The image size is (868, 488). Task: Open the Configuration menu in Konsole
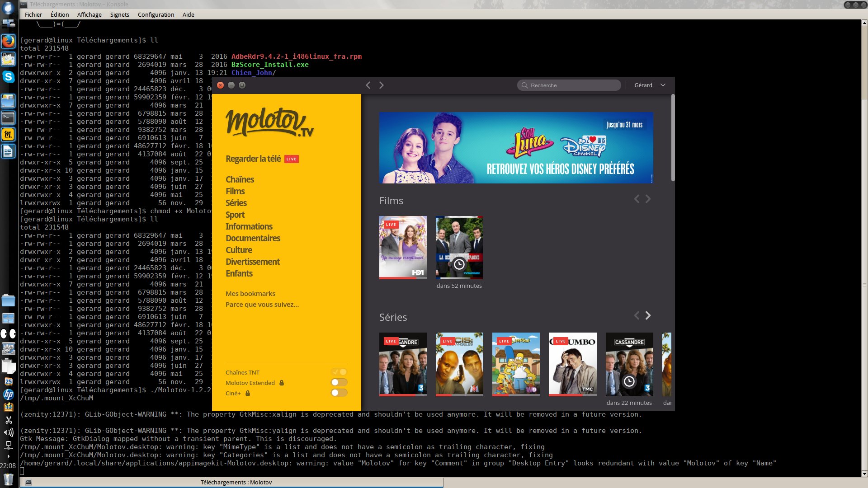click(156, 14)
